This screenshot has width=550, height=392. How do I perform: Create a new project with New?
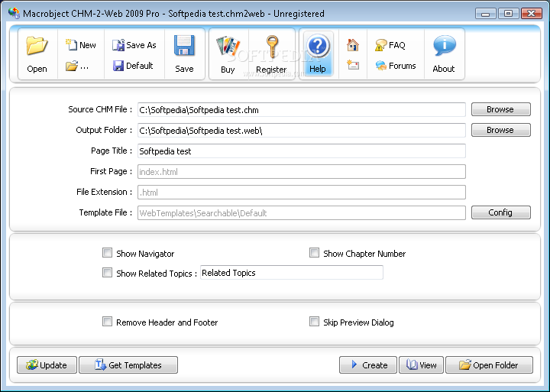tap(81, 45)
